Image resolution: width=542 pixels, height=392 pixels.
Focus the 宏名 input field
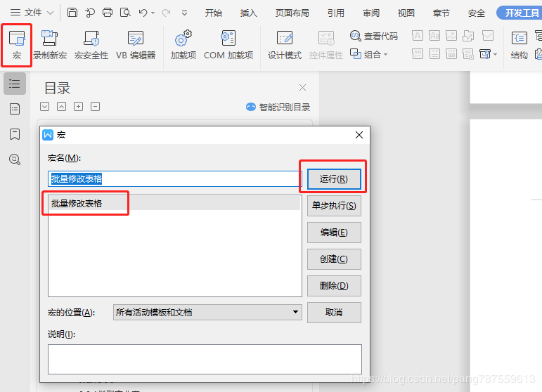(x=175, y=179)
